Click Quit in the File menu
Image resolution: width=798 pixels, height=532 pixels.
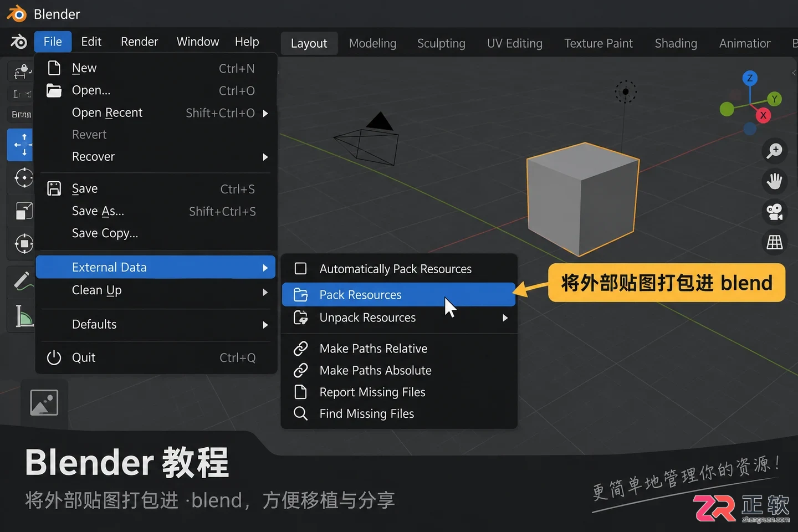(156, 358)
